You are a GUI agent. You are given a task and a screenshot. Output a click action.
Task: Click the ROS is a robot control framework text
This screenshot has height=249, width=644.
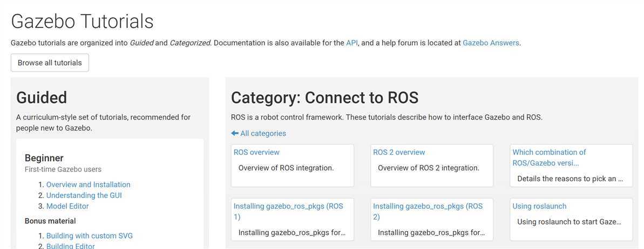[x=387, y=117]
